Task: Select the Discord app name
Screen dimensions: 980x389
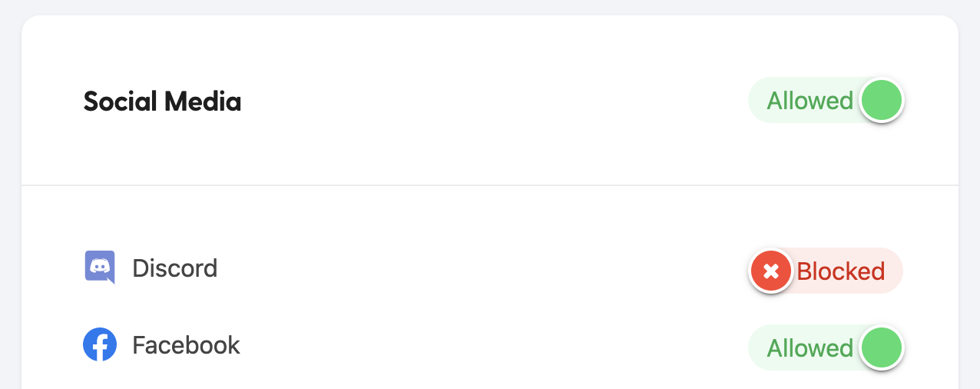Action: point(175,268)
